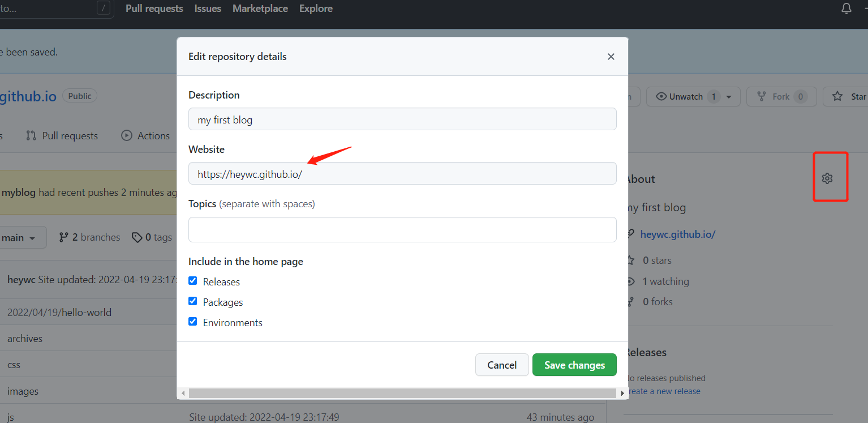Click the js commit message Site updated
868x423 pixels.
pyautogui.click(x=264, y=417)
